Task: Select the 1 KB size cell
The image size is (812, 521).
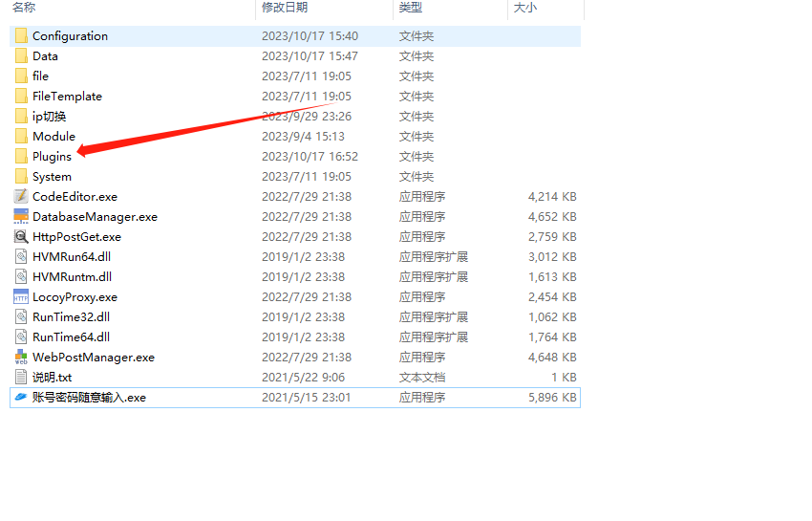Action: [x=564, y=378]
